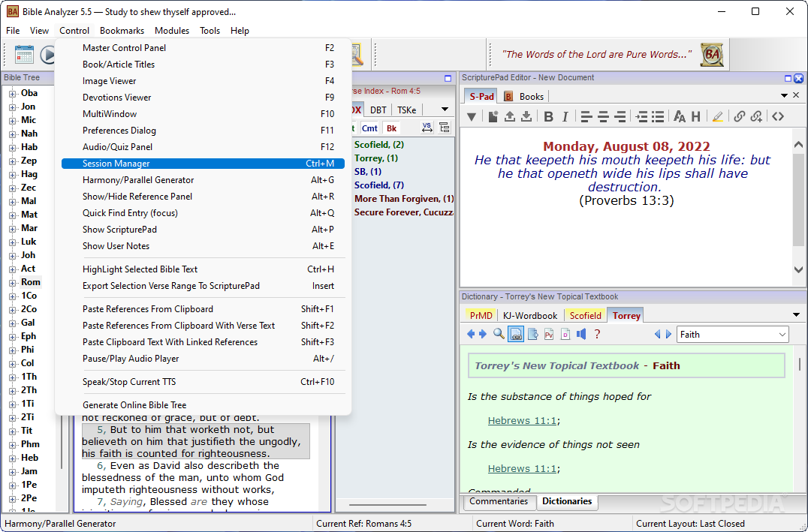Open document via upload arrow icon
Viewport: 808px width, 532px height.
[510, 117]
